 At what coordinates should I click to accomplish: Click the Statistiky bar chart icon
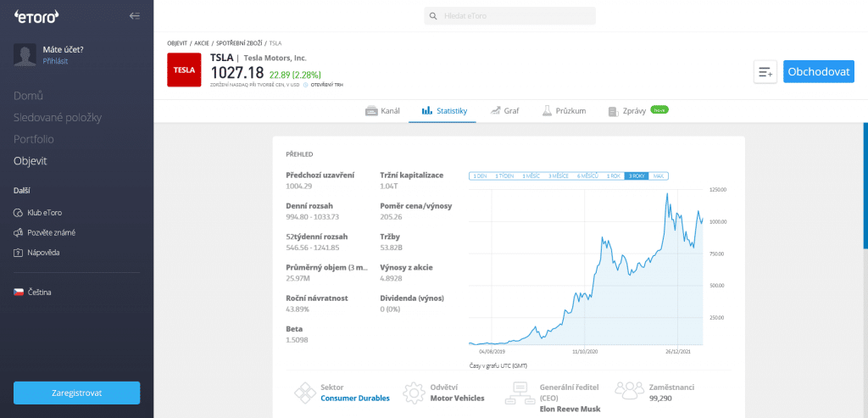(x=427, y=111)
